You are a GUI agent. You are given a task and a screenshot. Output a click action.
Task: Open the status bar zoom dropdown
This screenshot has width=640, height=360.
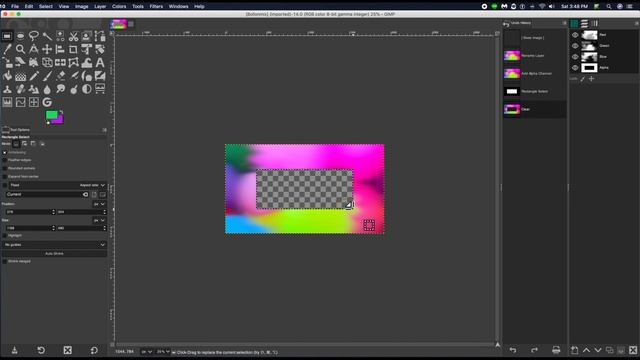(163, 352)
